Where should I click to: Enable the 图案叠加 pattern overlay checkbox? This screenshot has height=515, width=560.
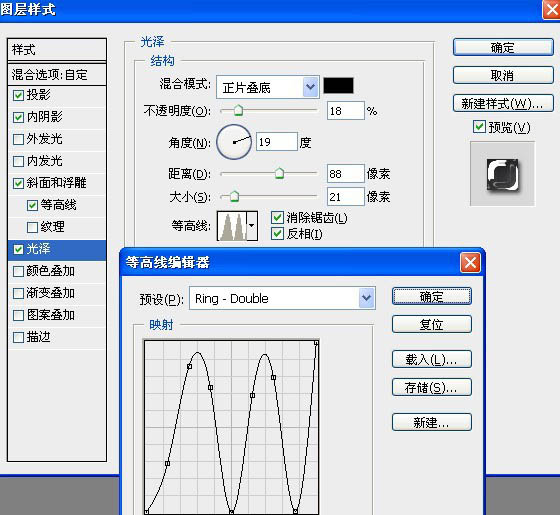coord(18,315)
